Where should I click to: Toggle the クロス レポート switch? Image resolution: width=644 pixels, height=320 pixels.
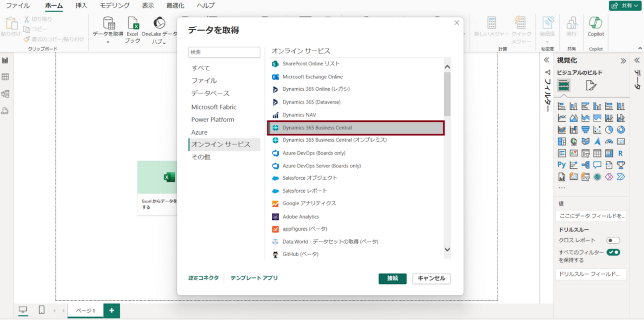click(x=613, y=240)
